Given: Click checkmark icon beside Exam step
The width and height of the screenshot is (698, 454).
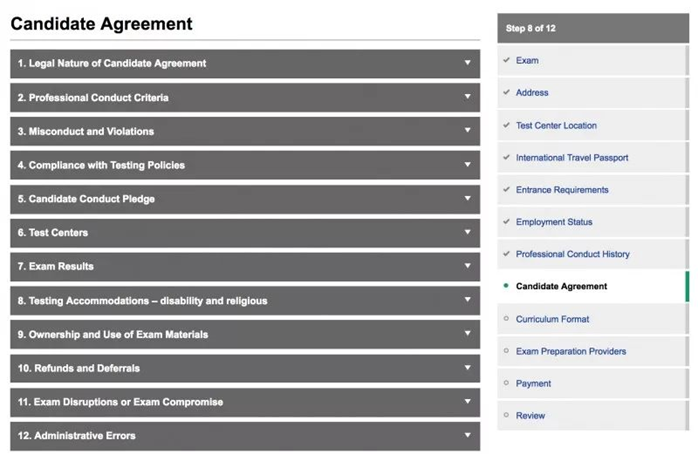Looking at the screenshot, I should tap(507, 61).
